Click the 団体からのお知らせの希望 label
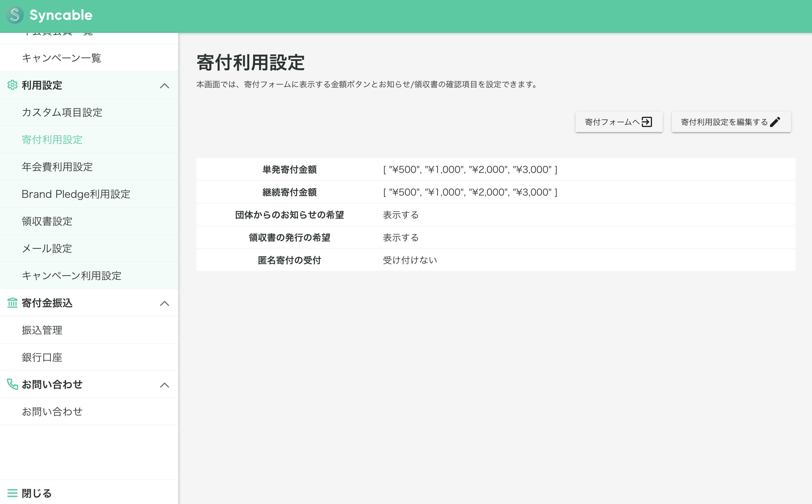 click(x=290, y=215)
